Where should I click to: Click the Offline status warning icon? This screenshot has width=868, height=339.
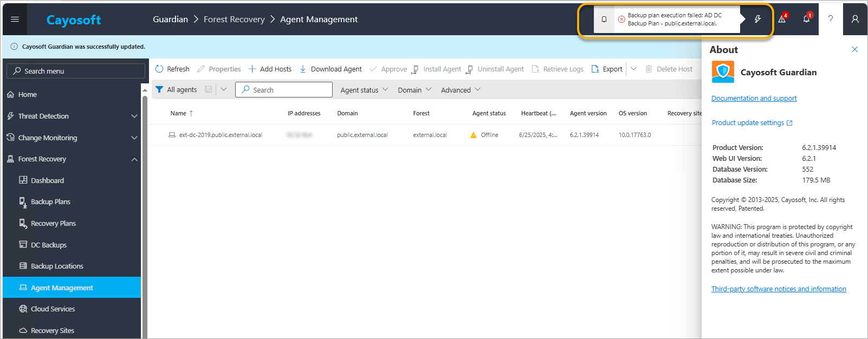474,135
